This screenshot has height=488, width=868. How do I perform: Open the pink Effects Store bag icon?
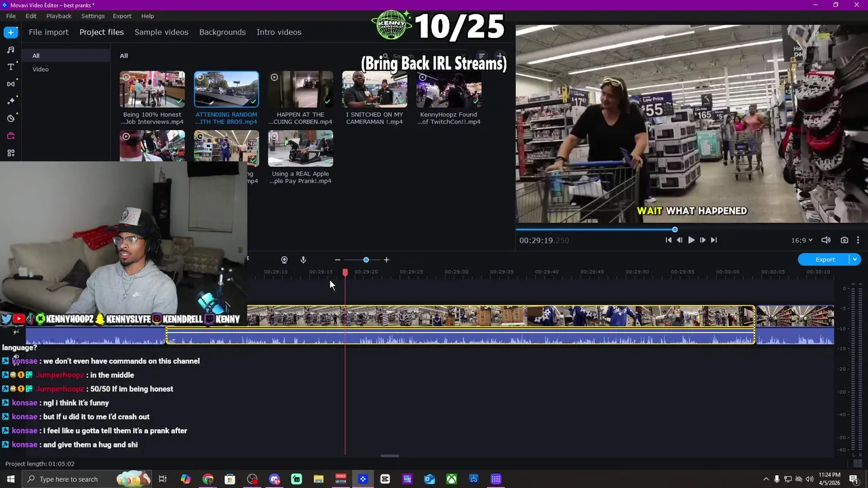pos(10,136)
